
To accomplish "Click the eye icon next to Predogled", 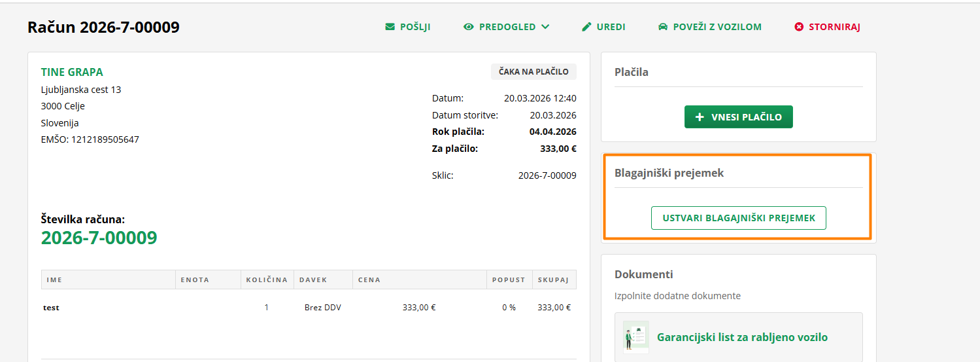I will pos(468,27).
